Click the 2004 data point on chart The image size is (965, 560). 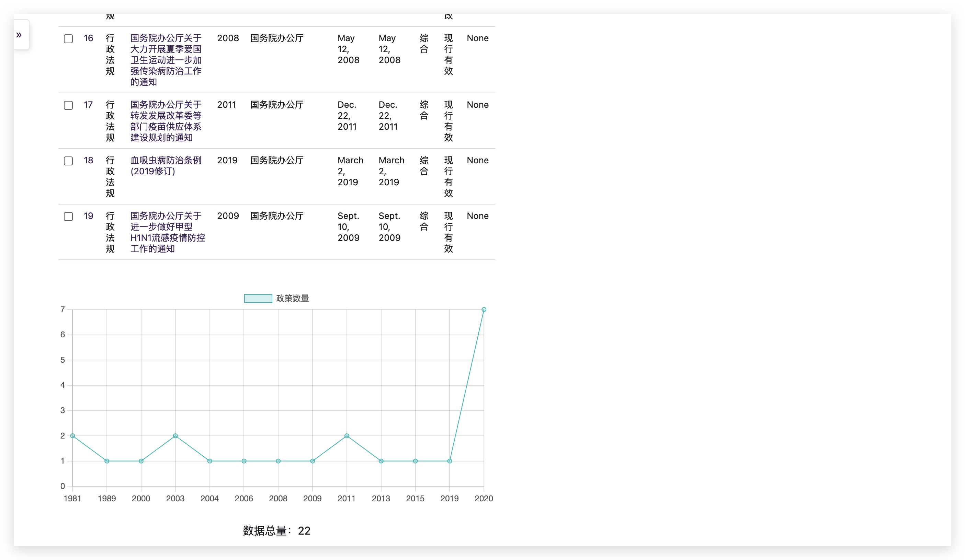[209, 461]
